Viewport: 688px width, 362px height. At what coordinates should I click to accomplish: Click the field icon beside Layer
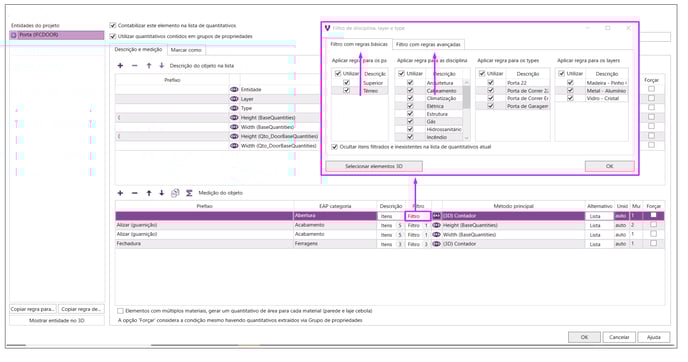(234, 99)
